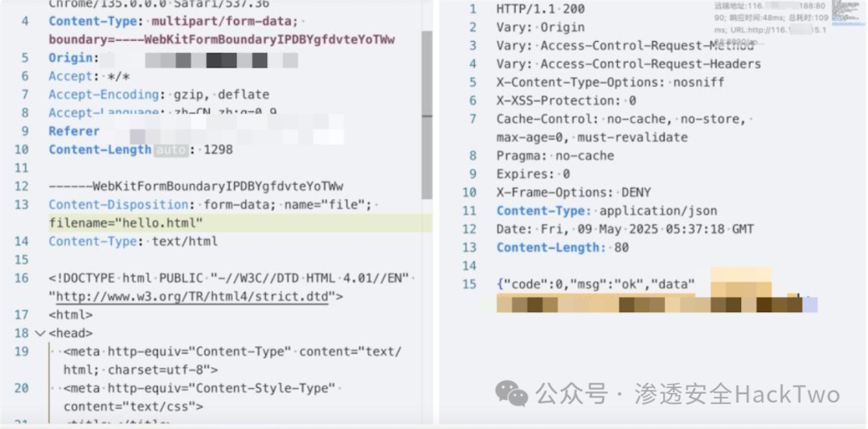
Task: Click meta http-equiv="Content-Type" line
Action: pos(233,352)
